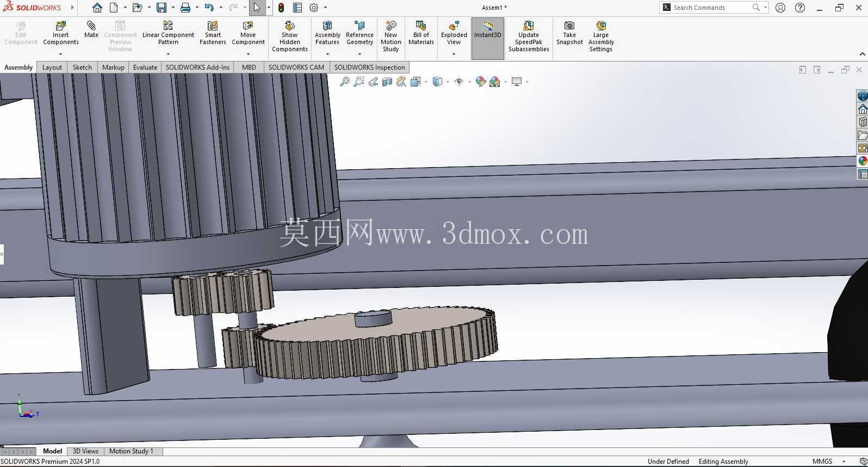Expand the Move Component dropdown arrow
Image resolution: width=868 pixels, height=467 pixels.
pos(248,54)
